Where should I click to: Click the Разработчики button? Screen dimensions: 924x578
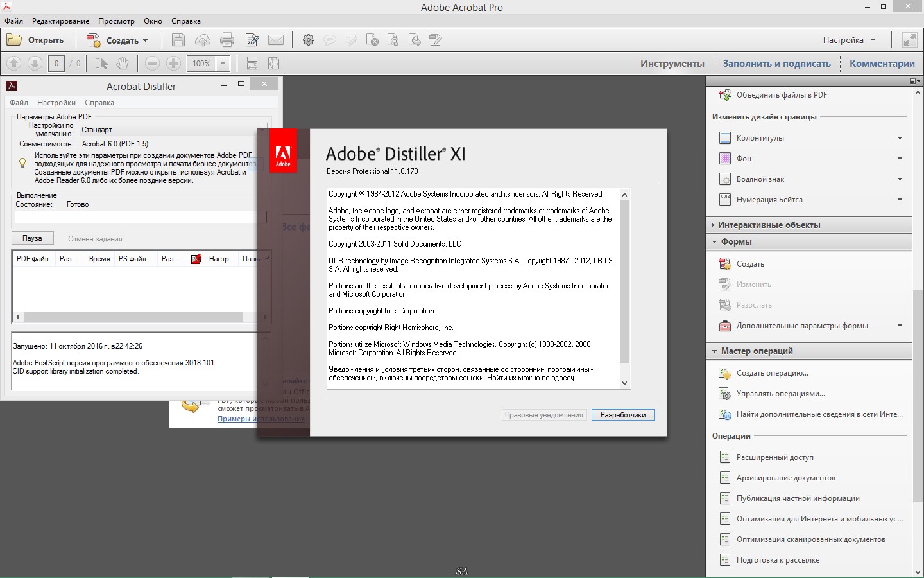(x=623, y=415)
